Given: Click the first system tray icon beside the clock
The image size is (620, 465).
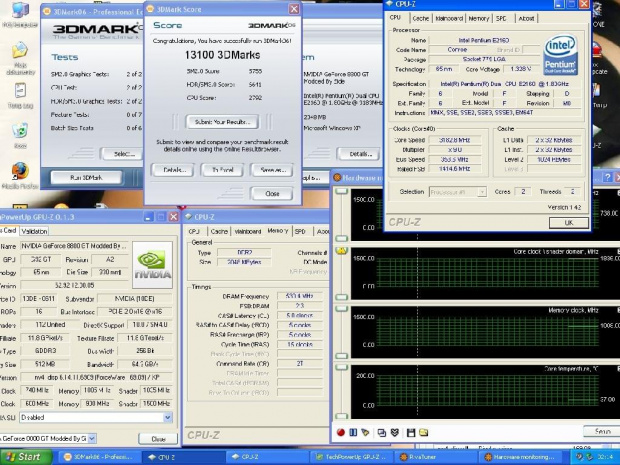Looking at the screenshot, I should [579, 457].
